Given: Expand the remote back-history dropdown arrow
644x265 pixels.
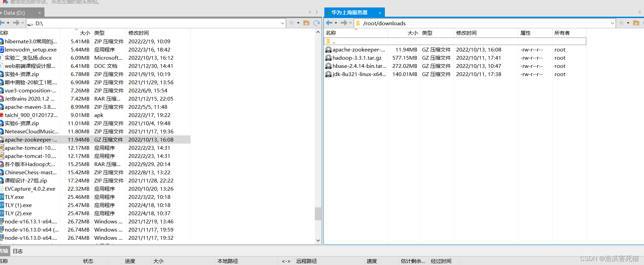Looking at the screenshot, I should (336, 23).
